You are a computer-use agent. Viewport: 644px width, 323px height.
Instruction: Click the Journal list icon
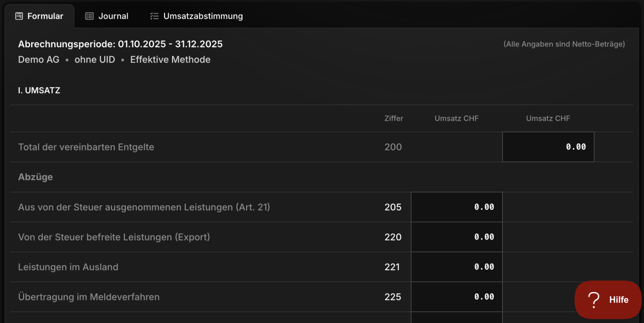(89, 16)
